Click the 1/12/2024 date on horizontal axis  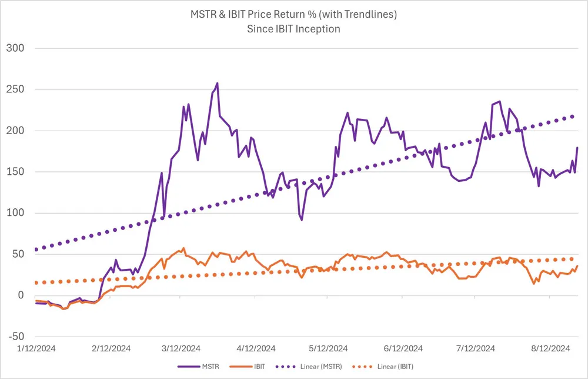point(35,348)
